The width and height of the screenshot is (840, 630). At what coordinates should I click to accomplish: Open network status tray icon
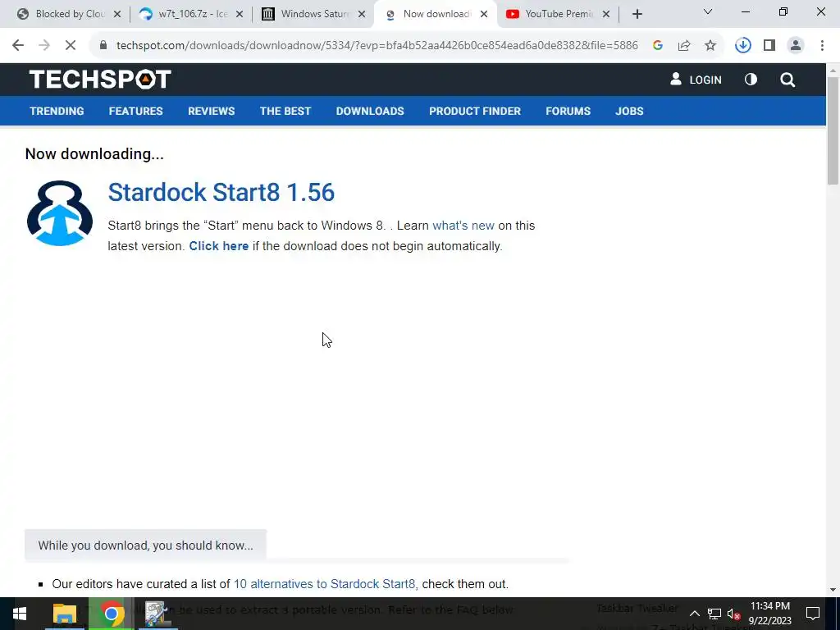point(714,614)
